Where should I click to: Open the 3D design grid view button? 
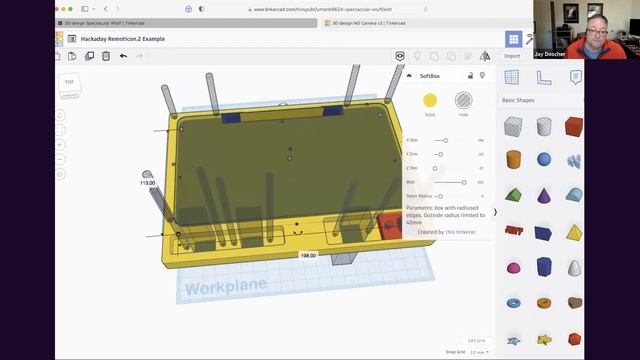tap(513, 39)
